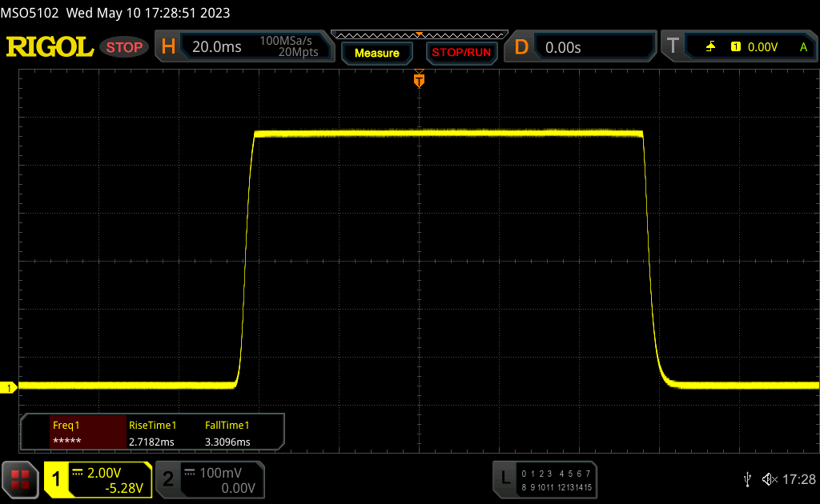820x504 pixels.
Task: Click channel 1 2.00V scale value
Action: (104, 473)
